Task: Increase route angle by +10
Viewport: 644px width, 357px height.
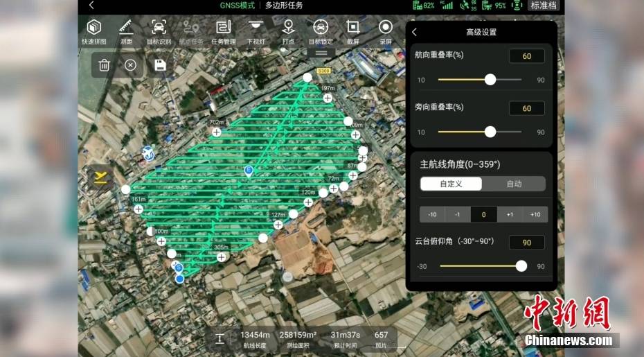Action: [x=535, y=214]
